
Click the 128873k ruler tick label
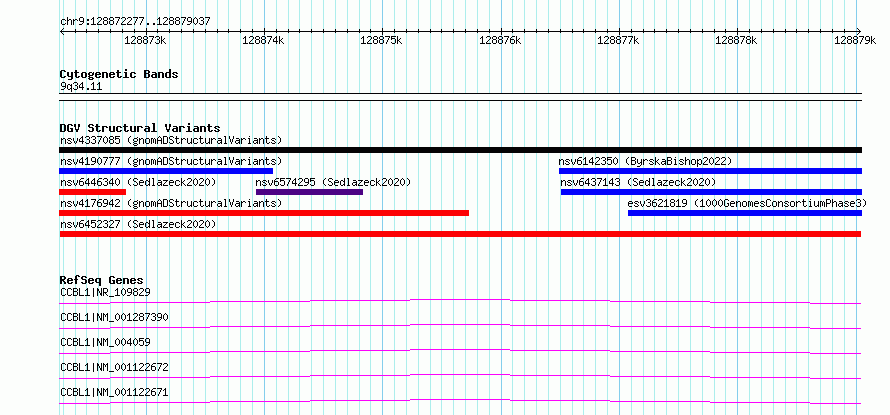coord(145,40)
